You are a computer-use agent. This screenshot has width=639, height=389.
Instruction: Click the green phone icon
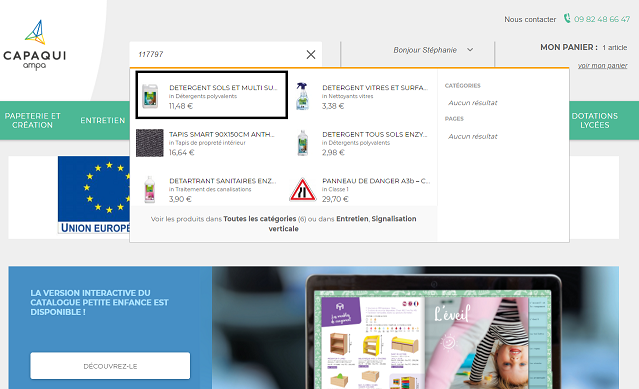[566, 18]
